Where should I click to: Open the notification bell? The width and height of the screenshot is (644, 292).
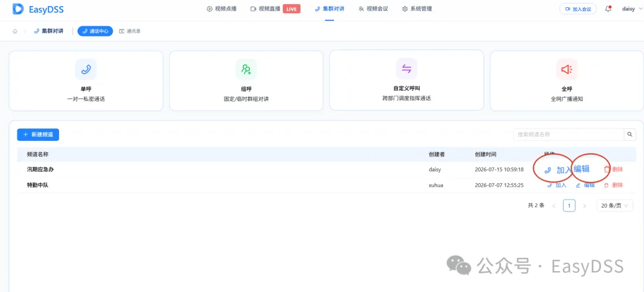608,8
